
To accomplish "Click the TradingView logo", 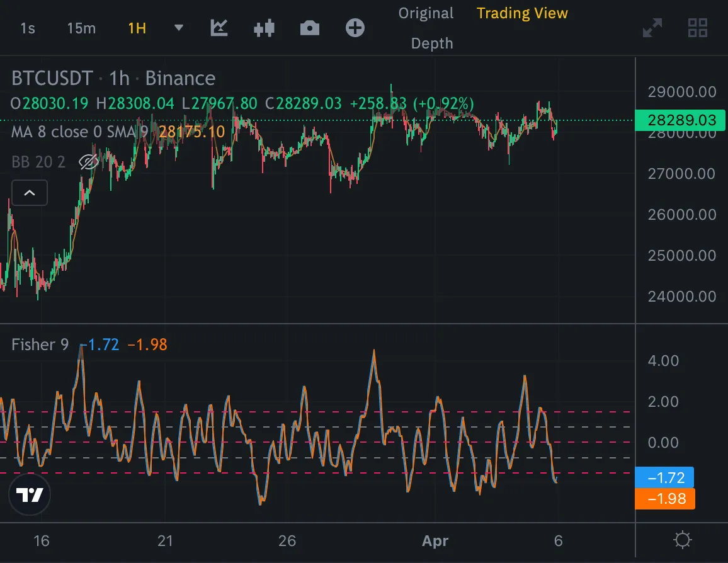I will coord(29,495).
